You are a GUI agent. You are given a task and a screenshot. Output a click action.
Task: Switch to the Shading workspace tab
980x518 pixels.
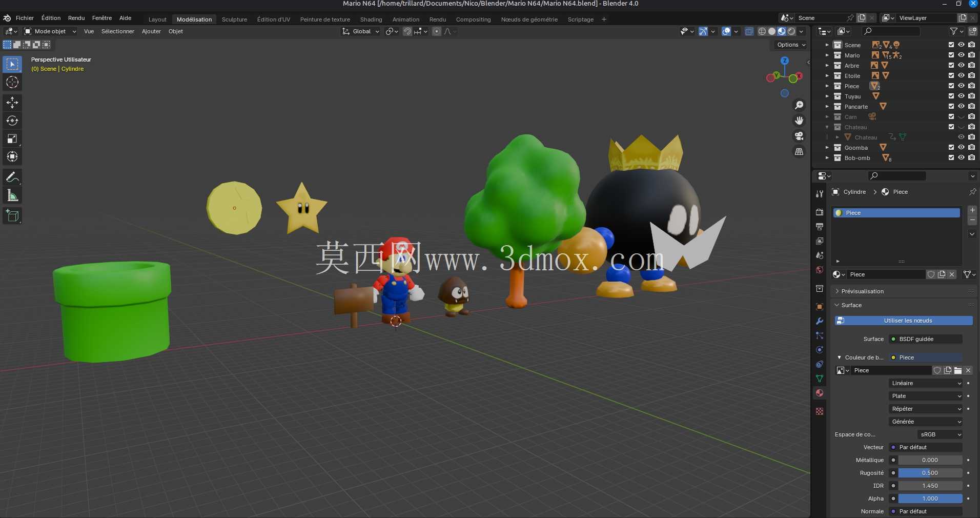[371, 19]
